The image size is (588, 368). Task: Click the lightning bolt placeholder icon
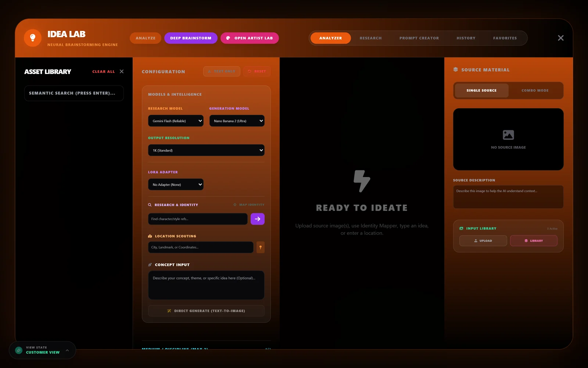click(362, 181)
